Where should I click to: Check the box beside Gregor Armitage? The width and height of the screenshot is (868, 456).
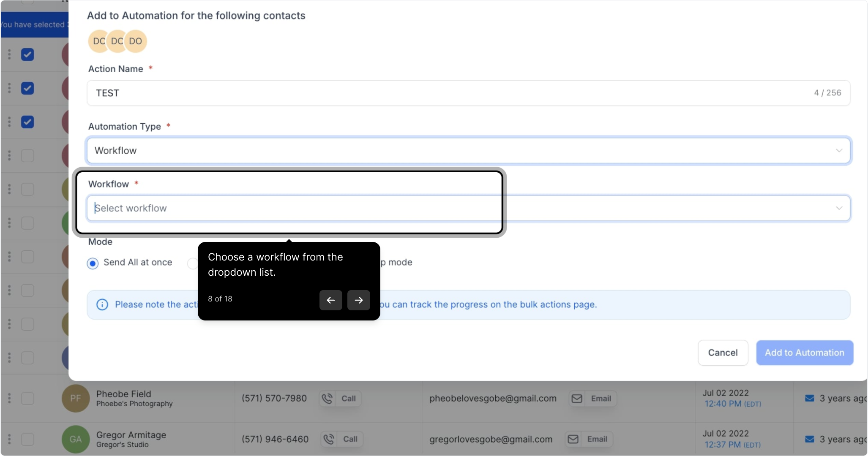27,439
